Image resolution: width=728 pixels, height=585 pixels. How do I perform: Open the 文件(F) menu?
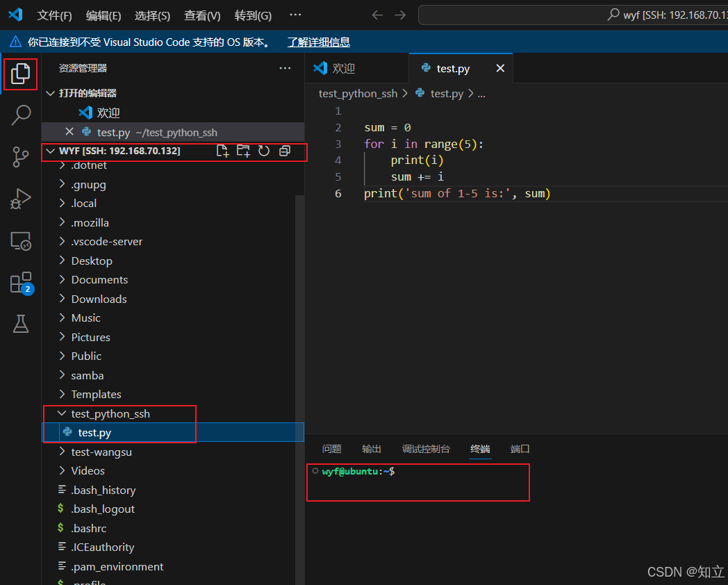click(54, 15)
